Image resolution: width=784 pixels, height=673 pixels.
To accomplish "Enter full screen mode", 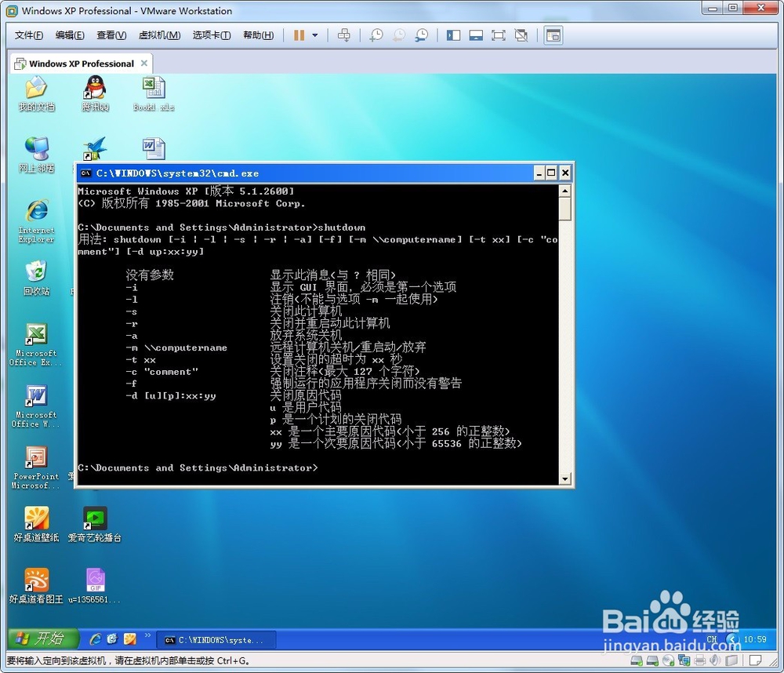I will point(499,35).
